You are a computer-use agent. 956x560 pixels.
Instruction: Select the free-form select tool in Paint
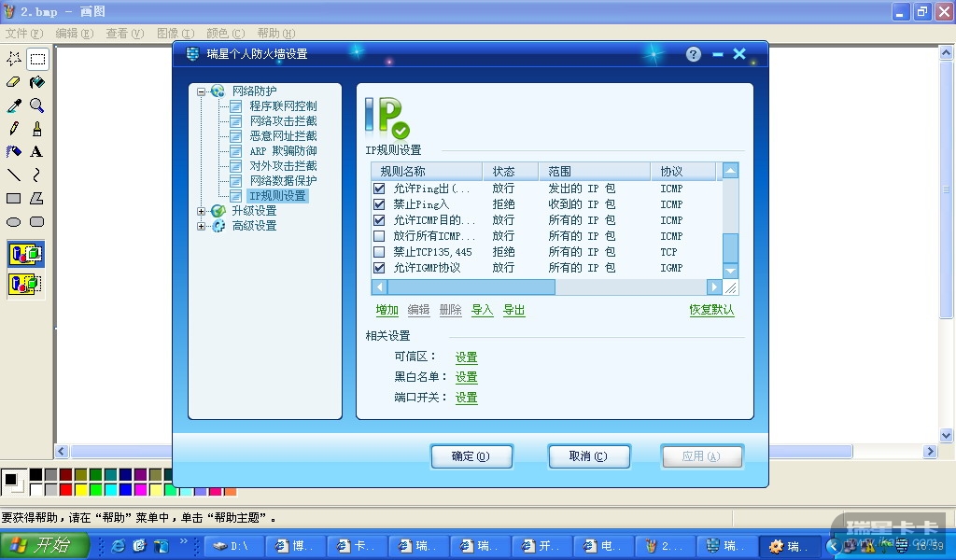click(14, 59)
